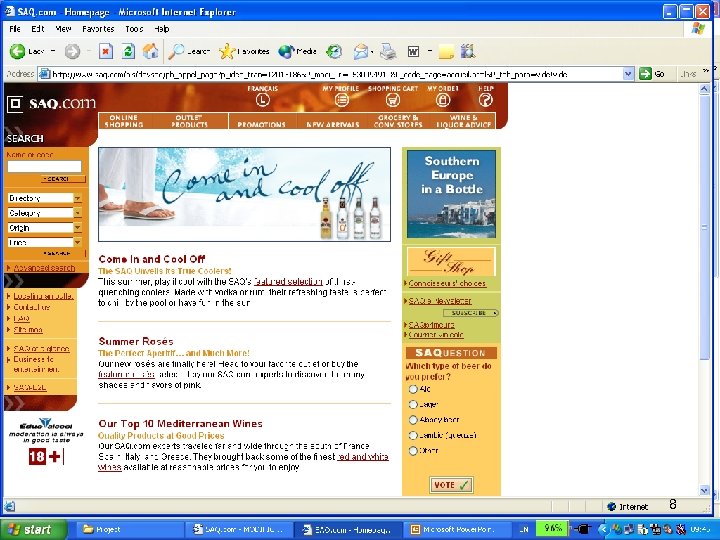Open the Shopping Cart icon
This screenshot has height=540, width=720.
click(393, 100)
